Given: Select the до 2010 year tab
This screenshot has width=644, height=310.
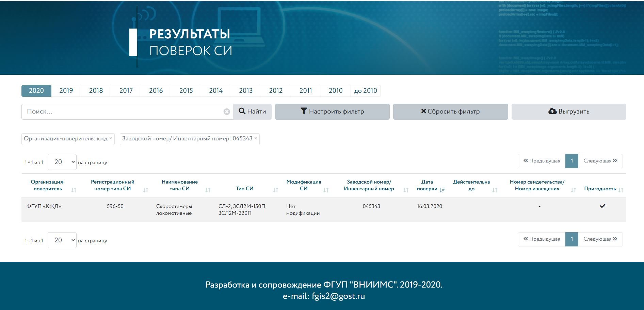Looking at the screenshot, I should (366, 91).
